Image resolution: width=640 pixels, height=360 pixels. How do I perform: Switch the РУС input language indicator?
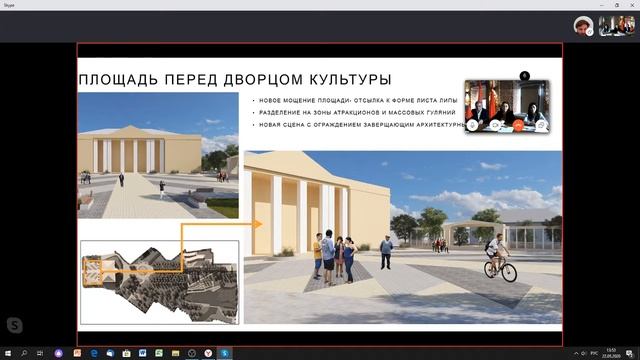pos(594,353)
